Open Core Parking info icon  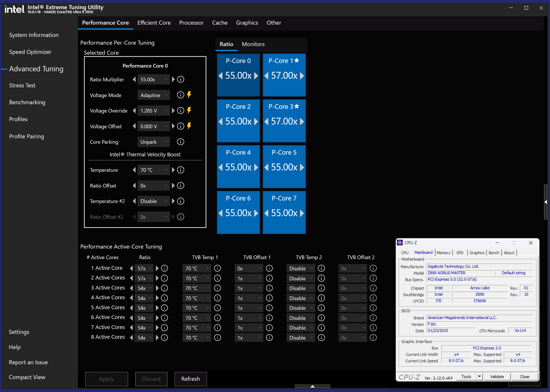181,142
